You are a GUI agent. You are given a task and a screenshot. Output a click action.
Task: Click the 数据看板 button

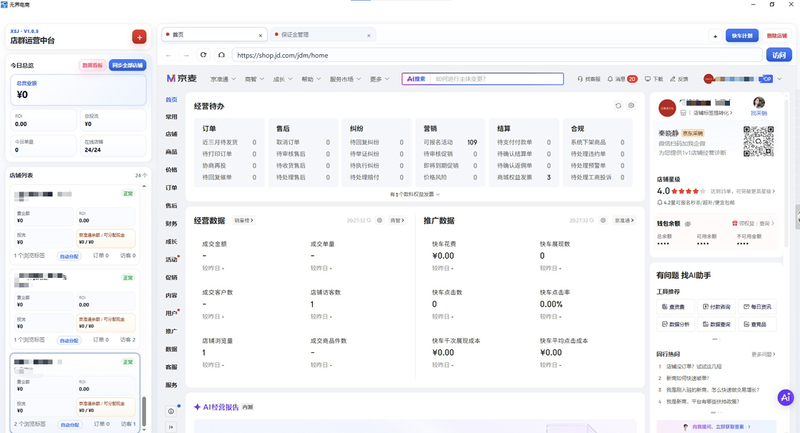coord(92,65)
